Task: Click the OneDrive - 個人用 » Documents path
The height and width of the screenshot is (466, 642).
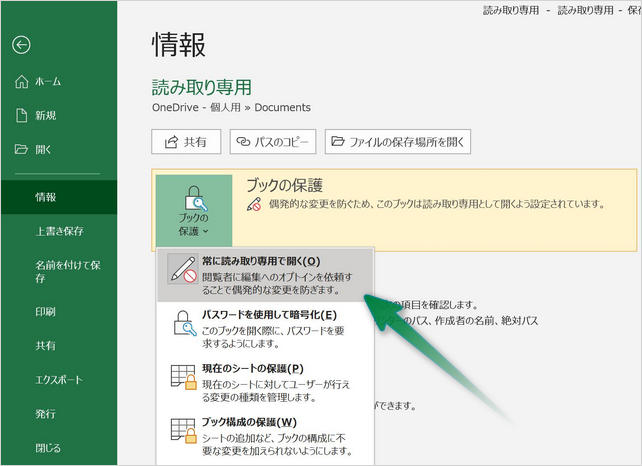Action: (x=231, y=107)
